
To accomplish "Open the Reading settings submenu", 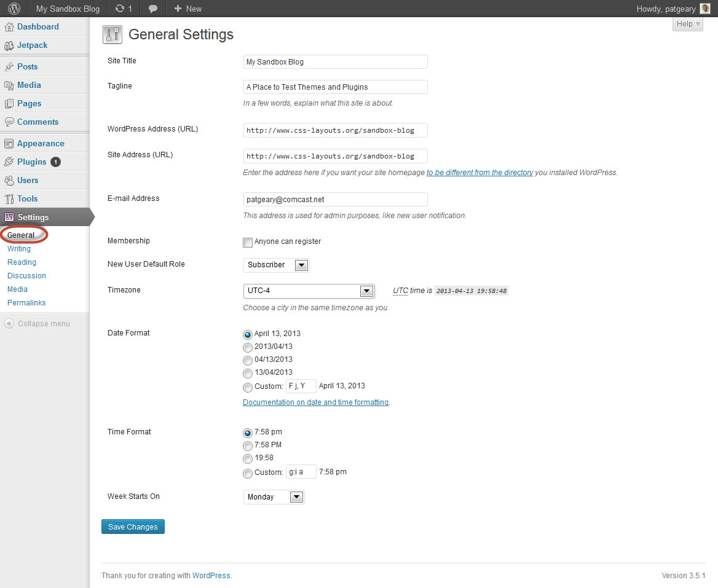I will [22, 262].
